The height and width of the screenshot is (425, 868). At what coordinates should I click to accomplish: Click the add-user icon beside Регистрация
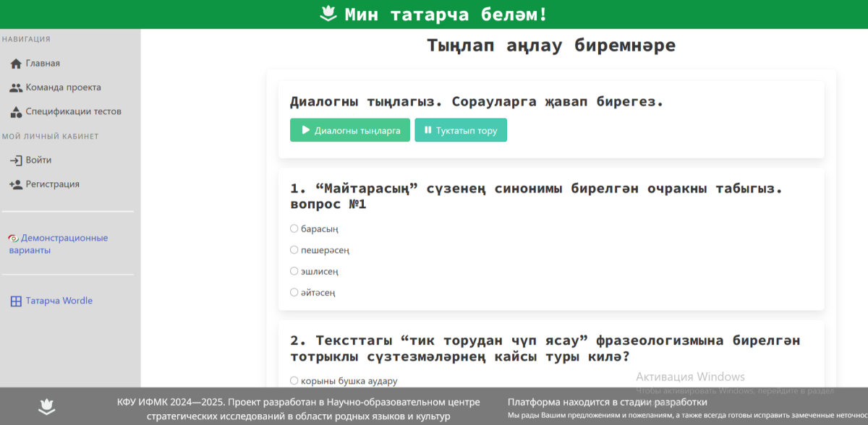[16, 184]
